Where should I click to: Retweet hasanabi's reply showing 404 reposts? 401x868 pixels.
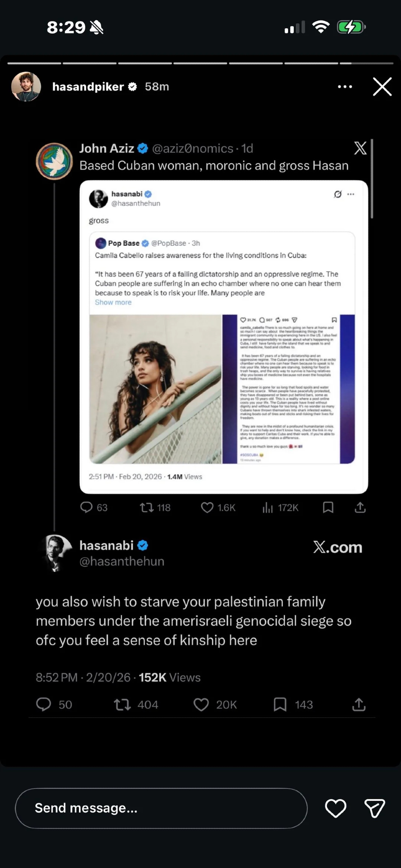pos(122,704)
